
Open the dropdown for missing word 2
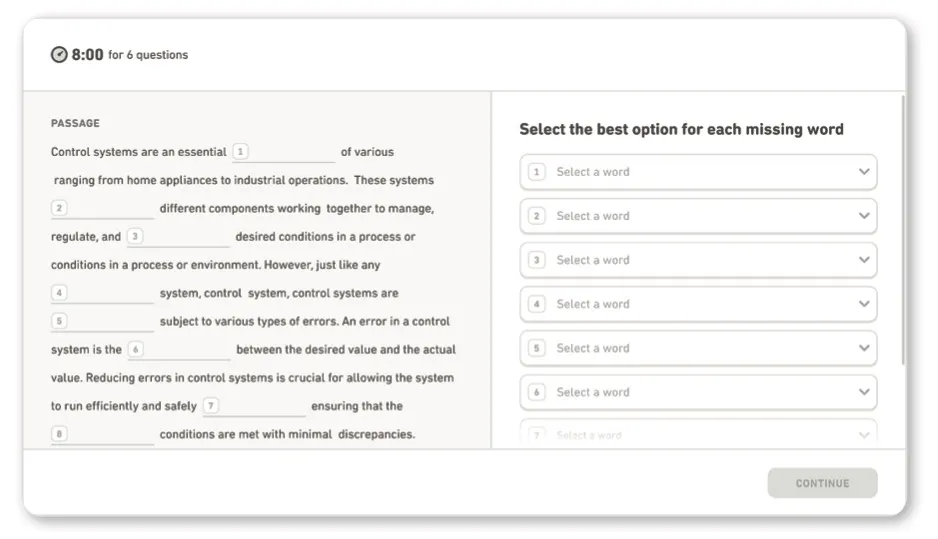point(698,216)
